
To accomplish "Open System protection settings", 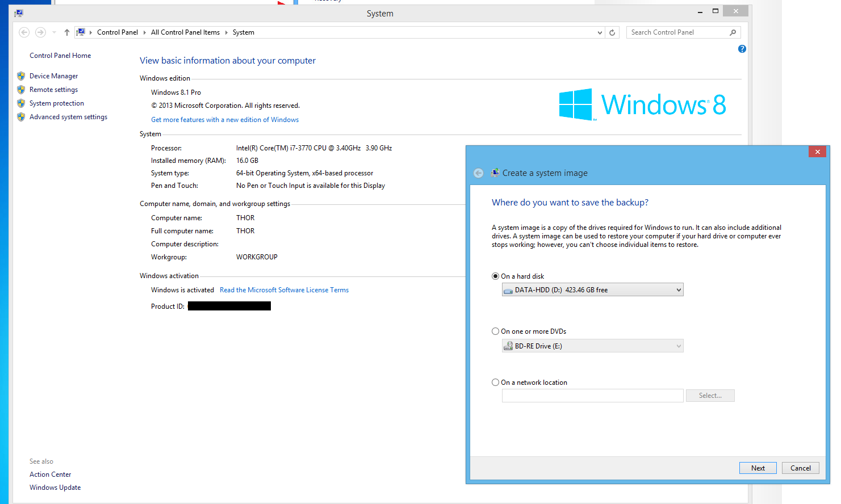I will pyautogui.click(x=57, y=103).
